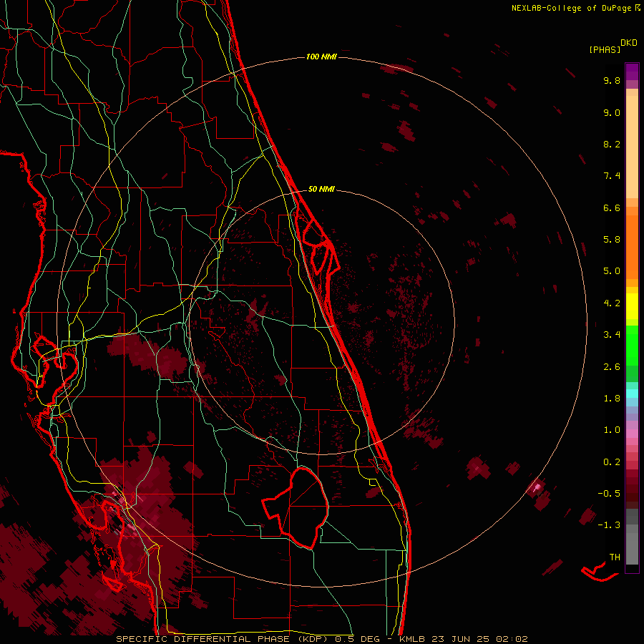Click the 1.8 value on color scale
The height and width of the screenshot is (644, 644).
(612, 399)
